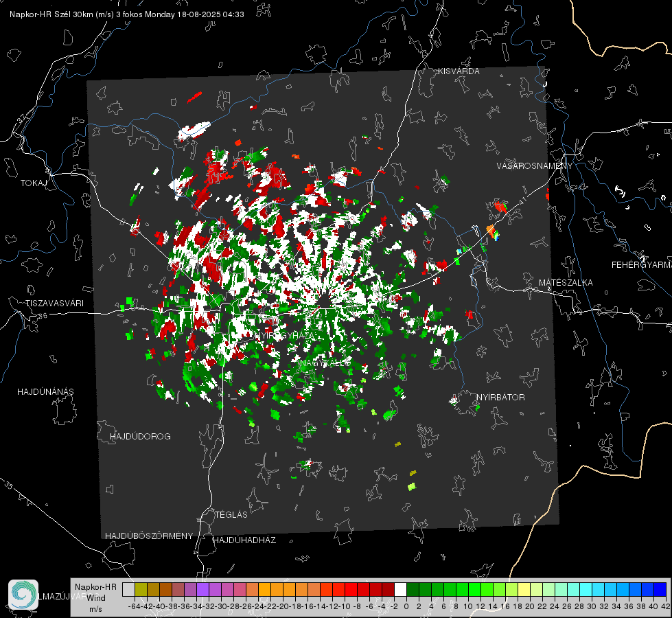Click the NYÍRBÁTOR city label

click(x=500, y=397)
